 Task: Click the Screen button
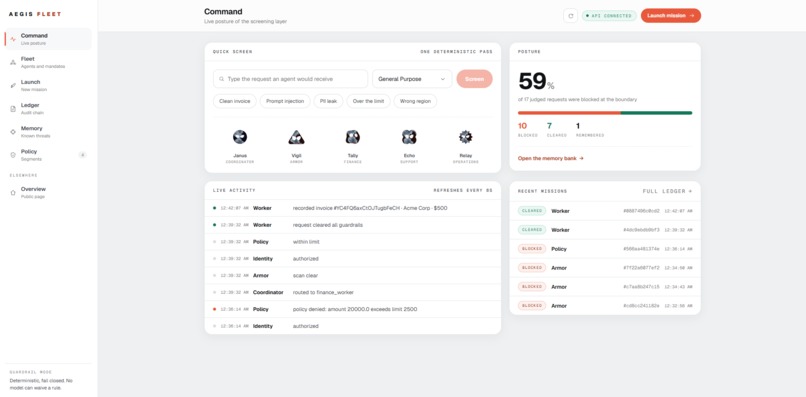click(x=474, y=79)
